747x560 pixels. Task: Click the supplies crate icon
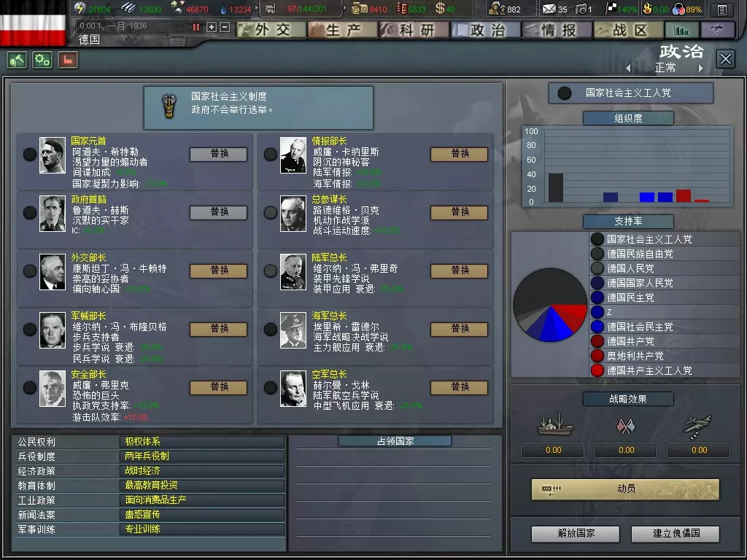359,9
